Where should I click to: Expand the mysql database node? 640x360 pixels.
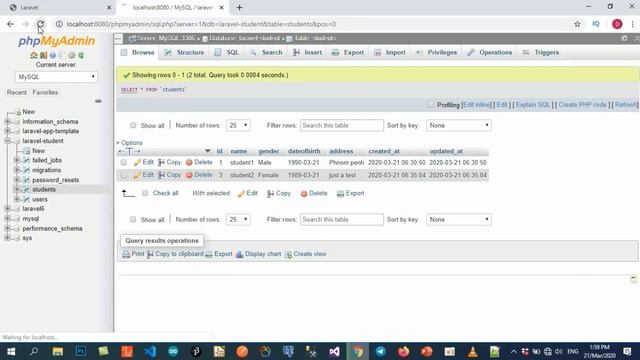click(7, 218)
